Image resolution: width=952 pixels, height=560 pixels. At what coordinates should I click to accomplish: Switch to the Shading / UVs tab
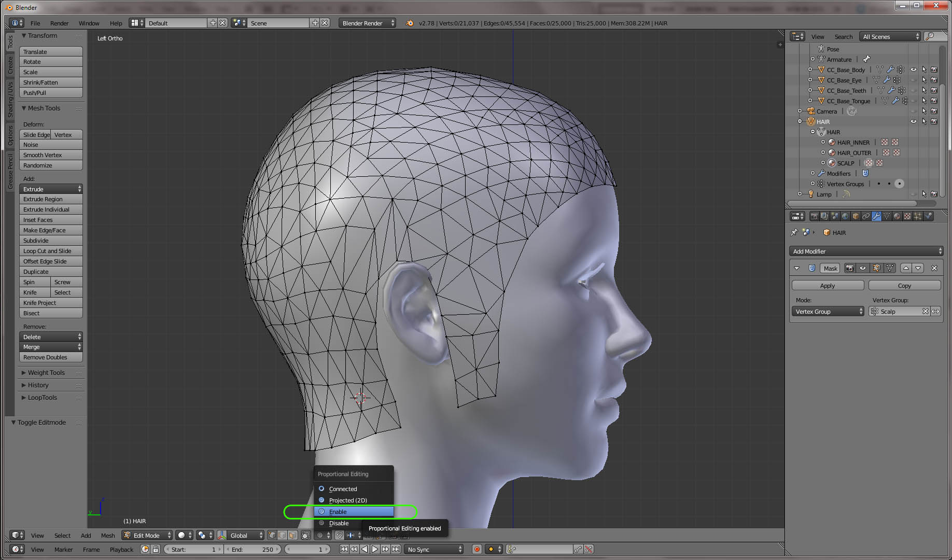(10, 100)
